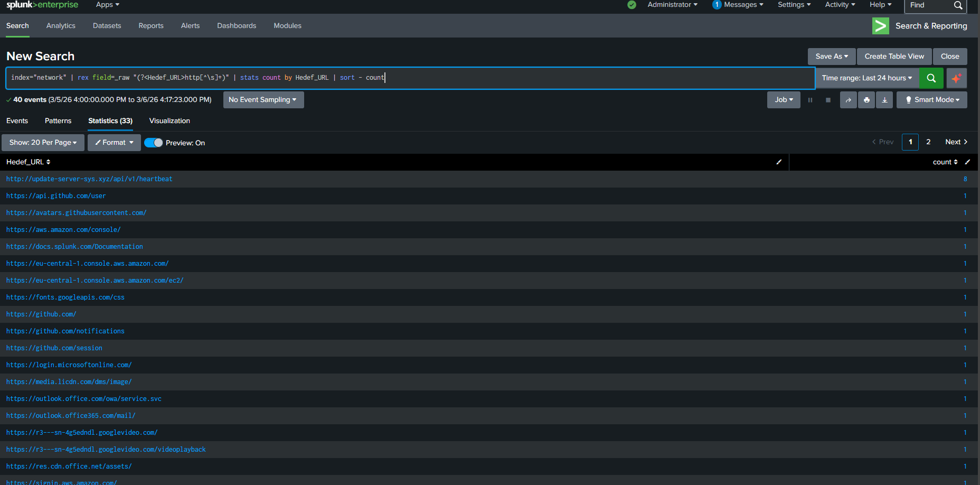
Task: Switch to the Events results tab
Action: [17, 121]
